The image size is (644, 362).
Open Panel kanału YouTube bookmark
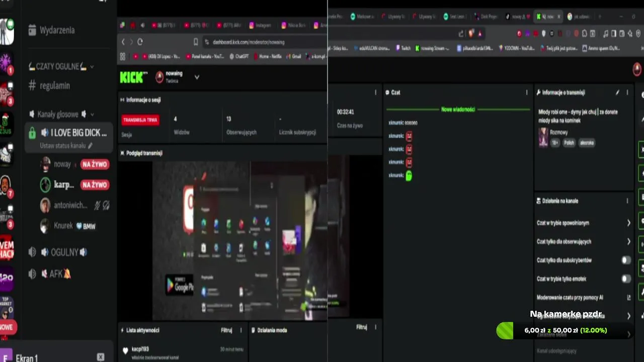pyautogui.click(x=204, y=57)
